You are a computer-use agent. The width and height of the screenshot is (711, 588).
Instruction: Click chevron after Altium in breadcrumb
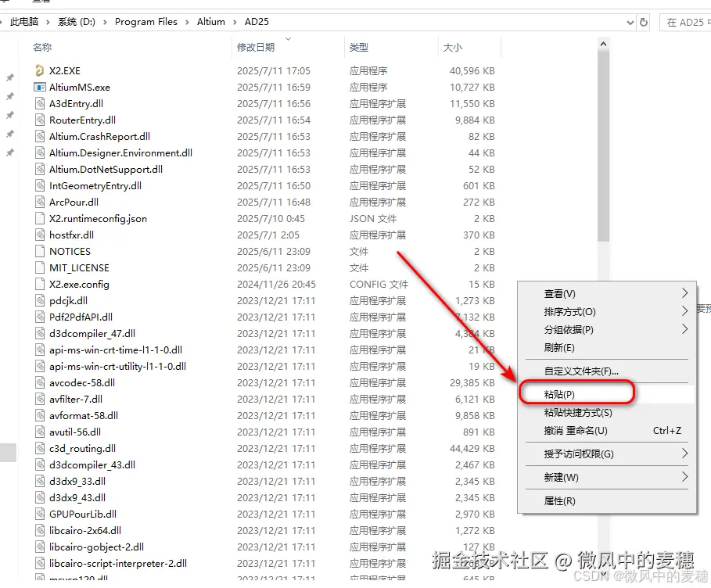(x=235, y=22)
